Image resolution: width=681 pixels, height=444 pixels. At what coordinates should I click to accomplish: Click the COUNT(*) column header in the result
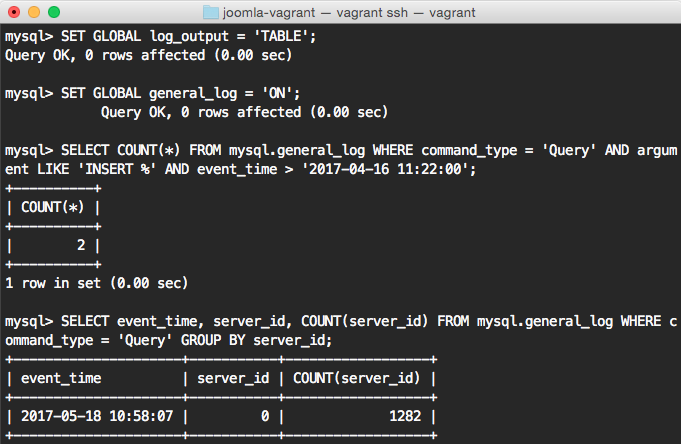pos(54,207)
